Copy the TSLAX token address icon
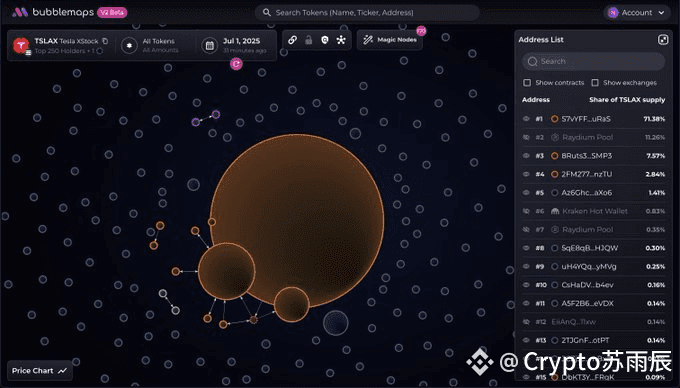 coord(105,41)
